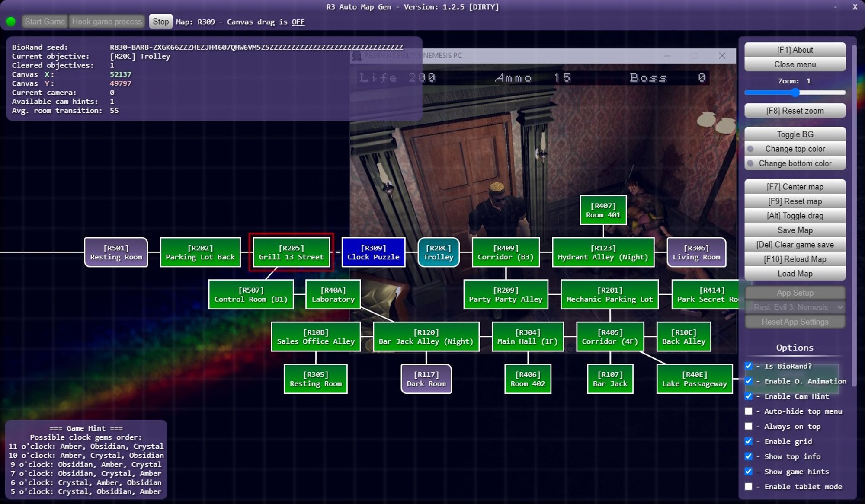Open Change top color picker
865x504 pixels.
click(795, 149)
